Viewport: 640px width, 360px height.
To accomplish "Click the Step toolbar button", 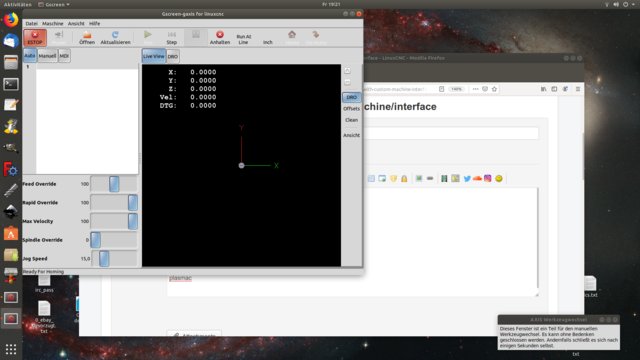I will tap(172, 38).
